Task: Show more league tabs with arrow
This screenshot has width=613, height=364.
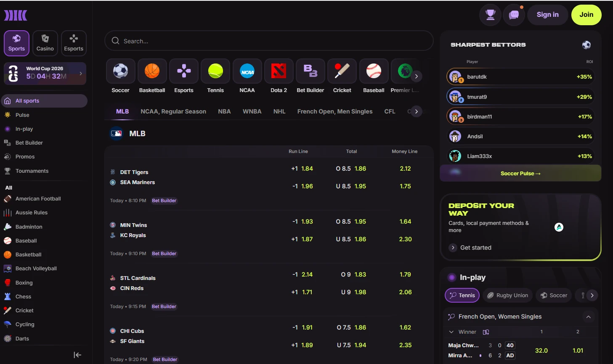Action: 416,111
